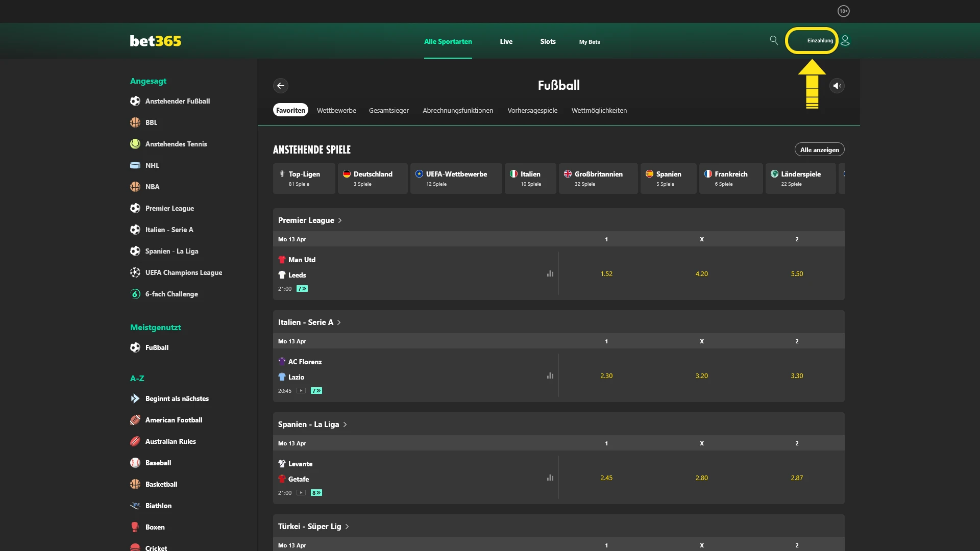Open the user account icon
980x551 pixels.
click(845, 40)
